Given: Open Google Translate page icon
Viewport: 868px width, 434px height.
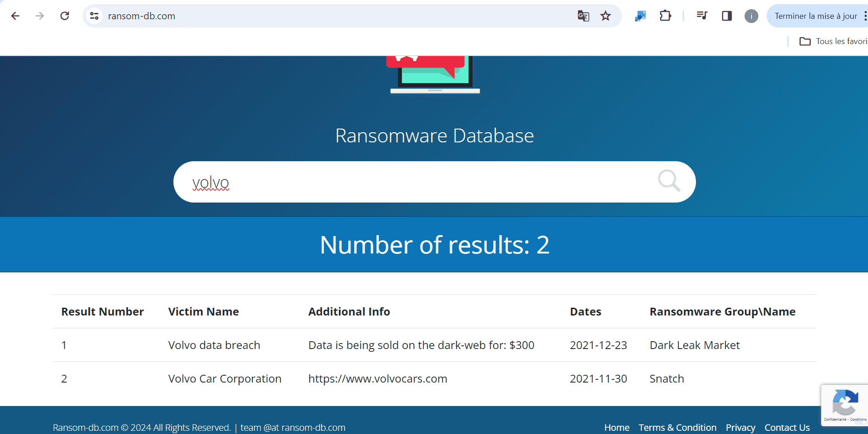Looking at the screenshot, I should coord(583,16).
